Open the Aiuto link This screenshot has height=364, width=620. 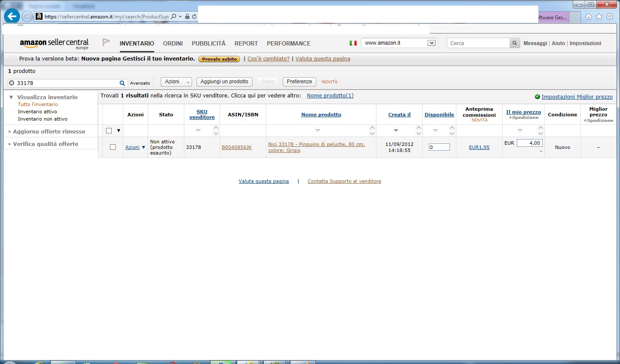[x=558, y=43]
